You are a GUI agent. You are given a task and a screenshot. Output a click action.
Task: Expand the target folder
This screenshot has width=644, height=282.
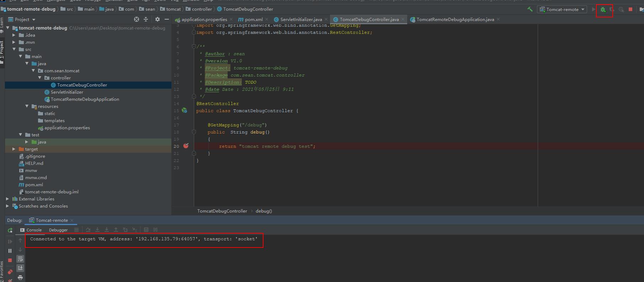point(14,149)
